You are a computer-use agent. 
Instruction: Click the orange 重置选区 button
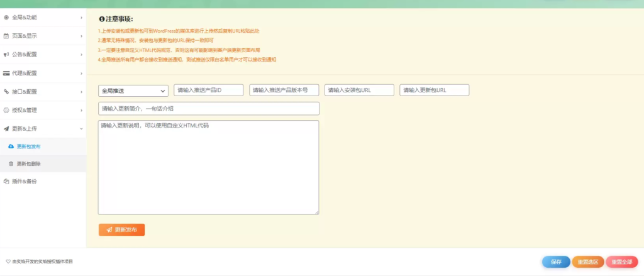pyautogui.click(x=588, y=262)
